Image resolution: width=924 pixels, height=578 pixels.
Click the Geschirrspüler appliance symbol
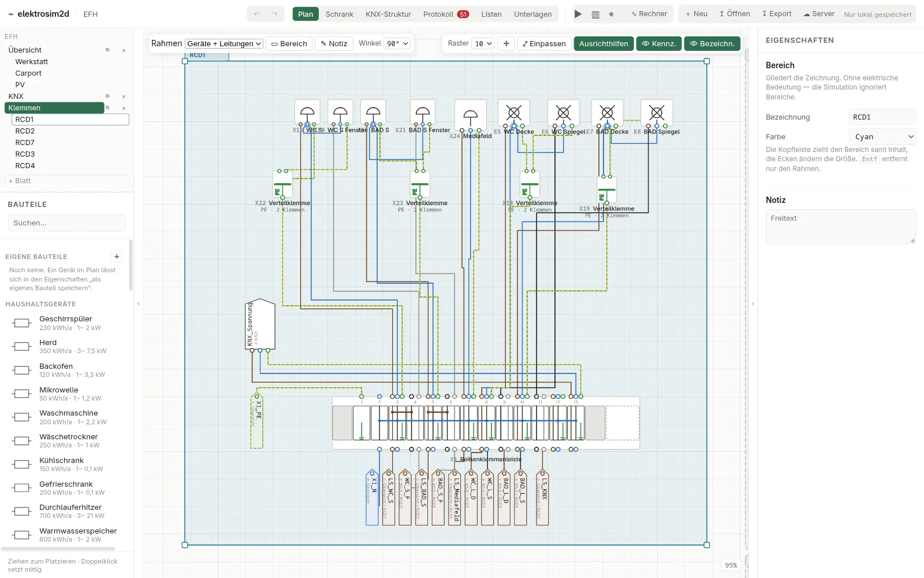coord(22,323)
